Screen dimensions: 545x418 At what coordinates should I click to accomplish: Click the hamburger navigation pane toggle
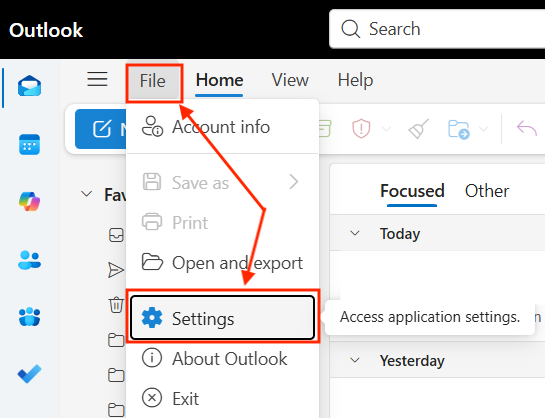(x=97, y=79)
